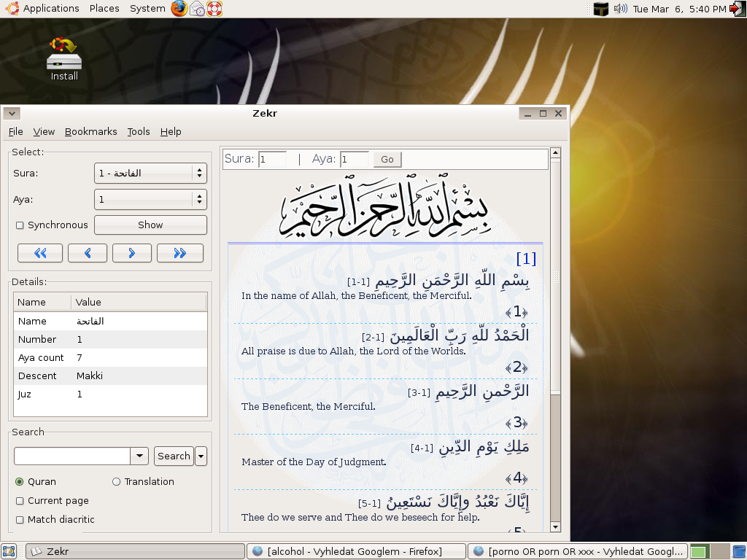Focus the Aya number input field
This screenshot has height=560, width=747.
(x=355, y=160)
